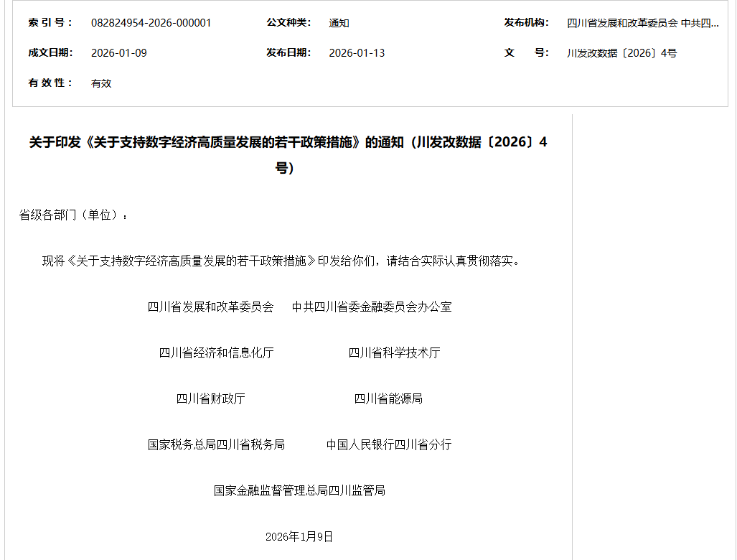Screen dimensions: 737x560
Task: Click signatory 国家金融监督管理总局四川监管局
Action: 299,490
